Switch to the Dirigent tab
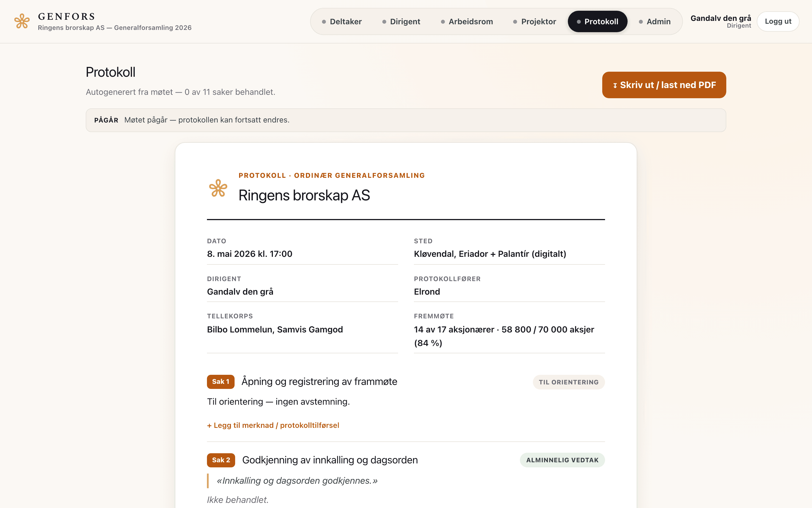The width and height of the screenshot is (812, 508). [401, 21]
